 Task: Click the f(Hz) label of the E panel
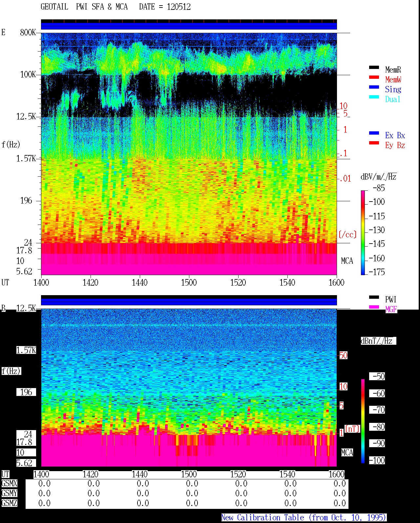click(x=11, y=144)
